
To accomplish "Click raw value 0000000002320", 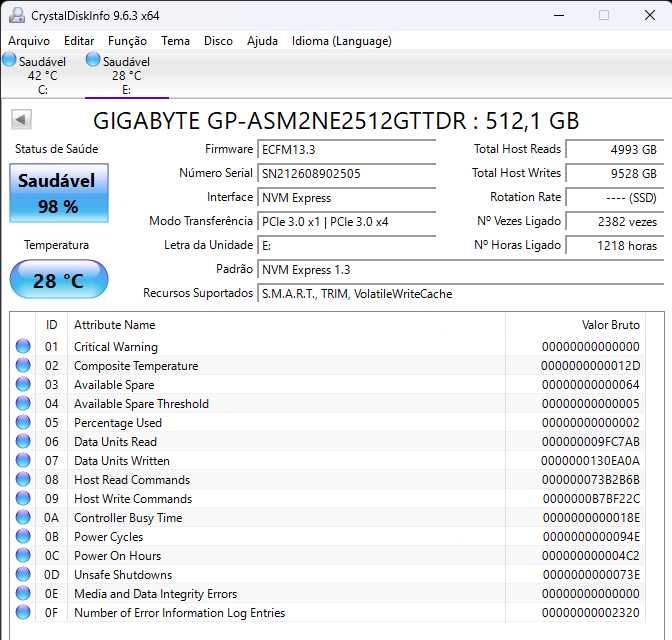I will coord(591,613).
